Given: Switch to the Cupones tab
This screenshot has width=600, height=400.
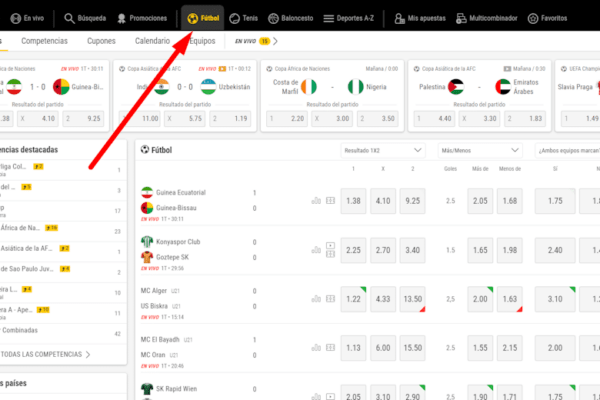Looking at the screenshot, I should [101, 41].
